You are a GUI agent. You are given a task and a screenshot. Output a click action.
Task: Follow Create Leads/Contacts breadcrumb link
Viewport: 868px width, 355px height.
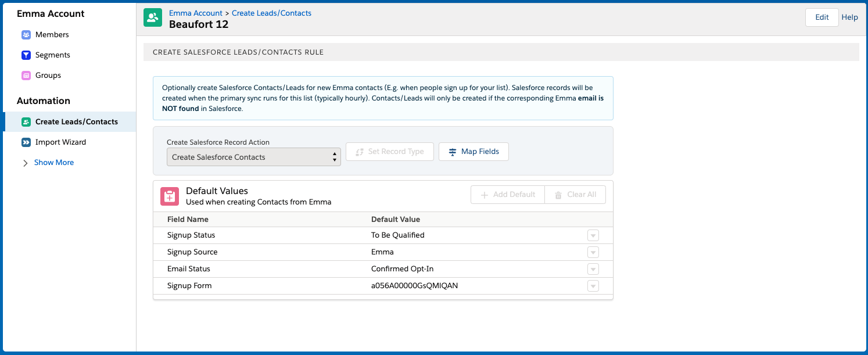click(271, 13)
